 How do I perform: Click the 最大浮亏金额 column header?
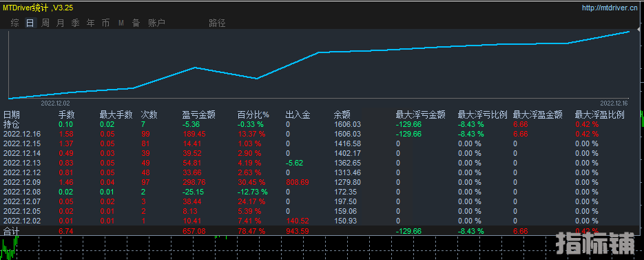[421, 114]
